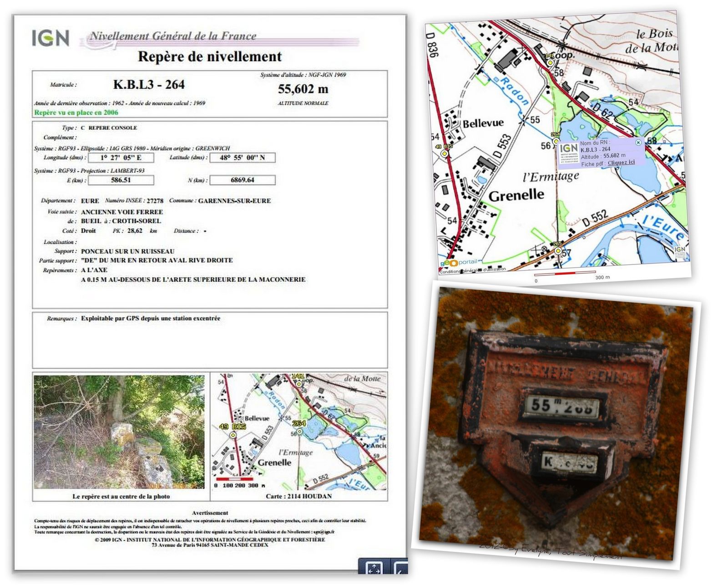Click the IGN watermark in the large map's corner
The image size is (728, 585).
click(679, 251)
